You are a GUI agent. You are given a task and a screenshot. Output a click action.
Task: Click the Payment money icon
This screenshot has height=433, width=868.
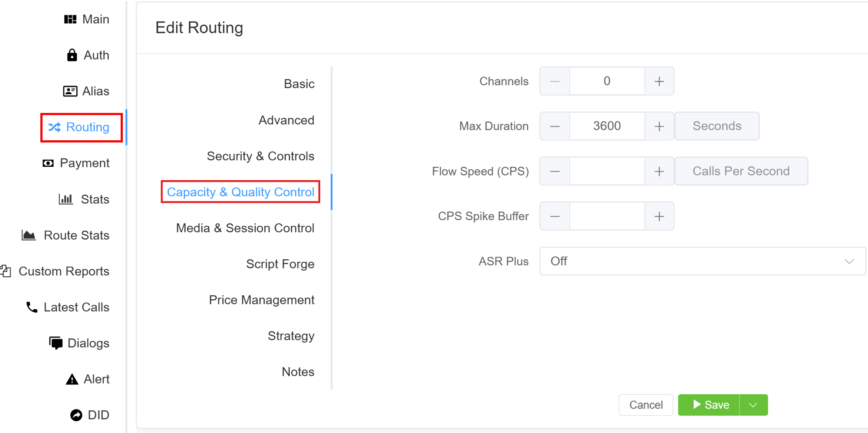pos(48,163)
